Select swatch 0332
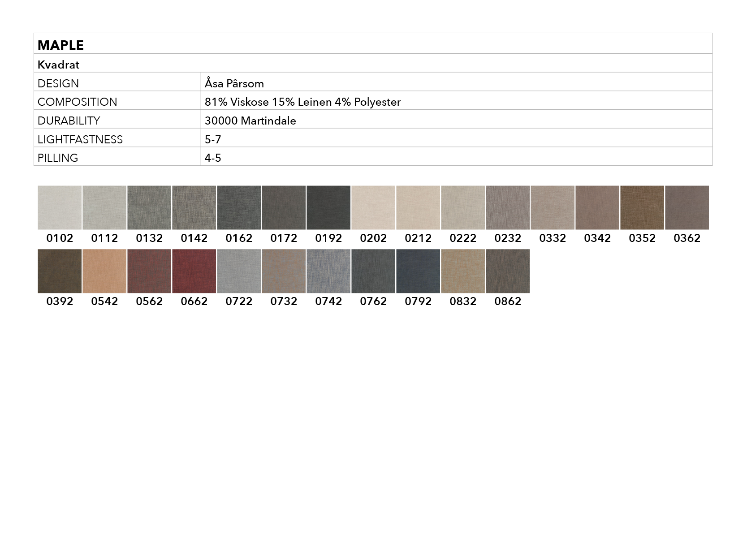The image size is (747, 560). (553, 207)
